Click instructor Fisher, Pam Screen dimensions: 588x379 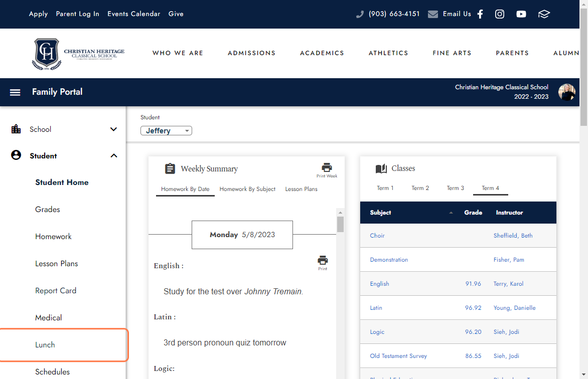[x=509, y=259]
